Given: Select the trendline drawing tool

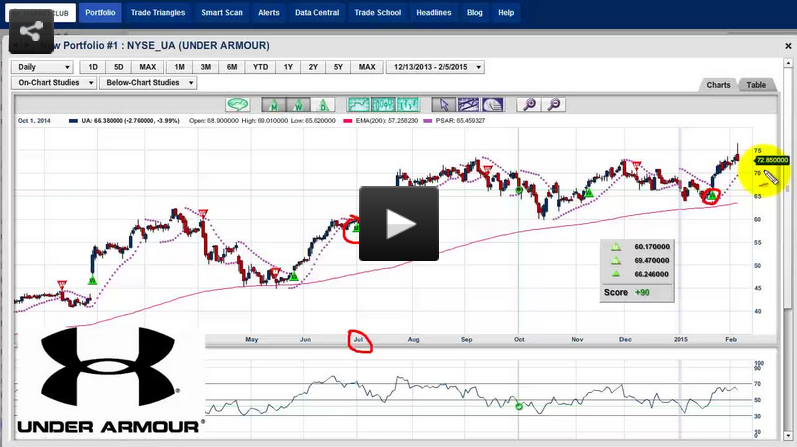Looking at the screenshot, I should [468, 105].
